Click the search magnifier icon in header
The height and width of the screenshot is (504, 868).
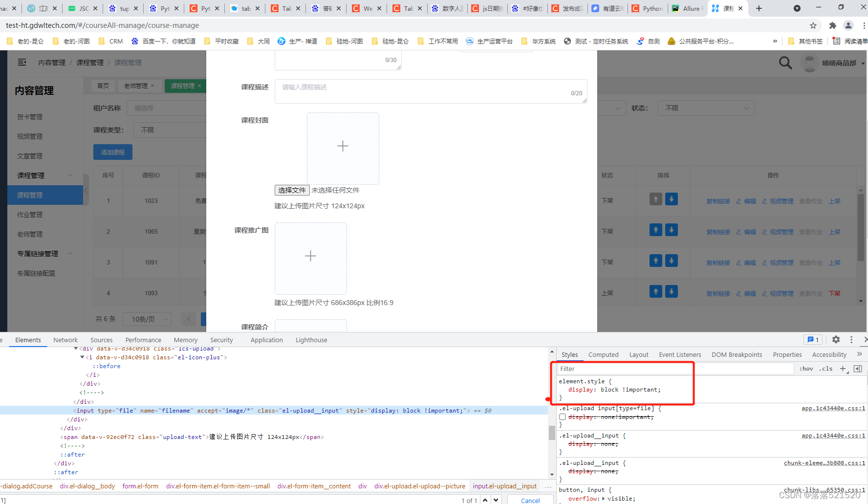click(x=785, y=63)
